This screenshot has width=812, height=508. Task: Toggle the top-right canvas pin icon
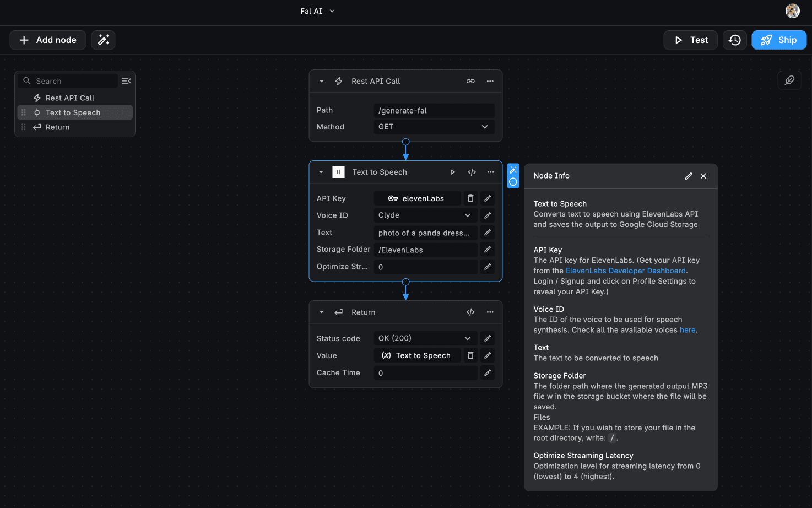pos(789,80)
